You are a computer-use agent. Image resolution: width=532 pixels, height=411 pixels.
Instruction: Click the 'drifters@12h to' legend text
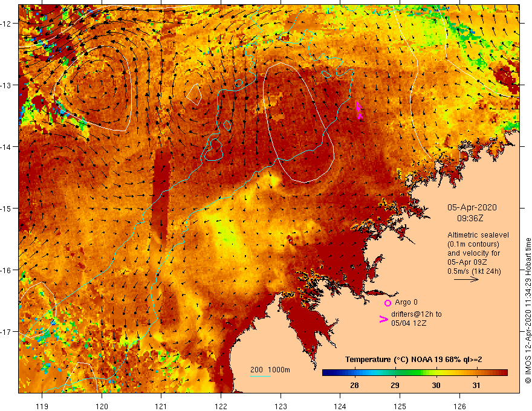[417, 314]
